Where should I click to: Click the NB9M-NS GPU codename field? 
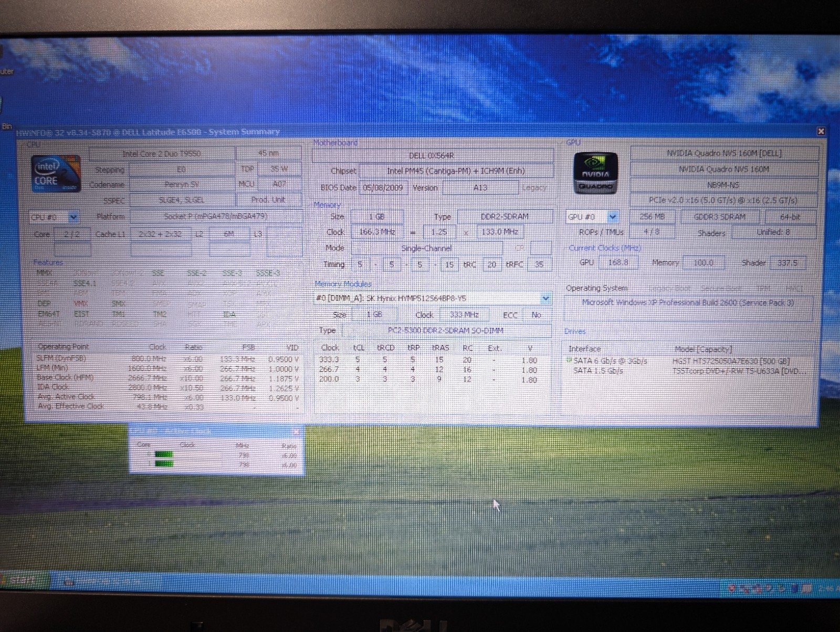pyautogui.click(x=723, y=185)
